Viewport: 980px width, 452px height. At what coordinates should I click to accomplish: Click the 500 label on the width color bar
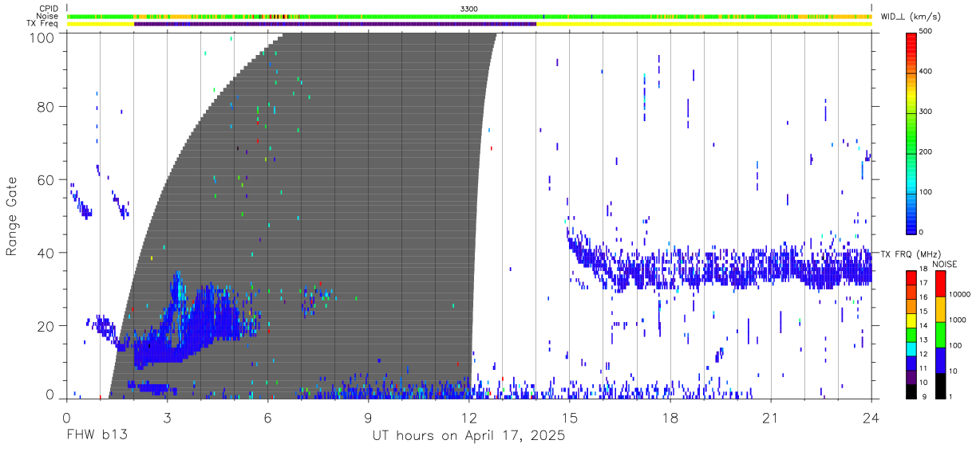coord(925,31)
